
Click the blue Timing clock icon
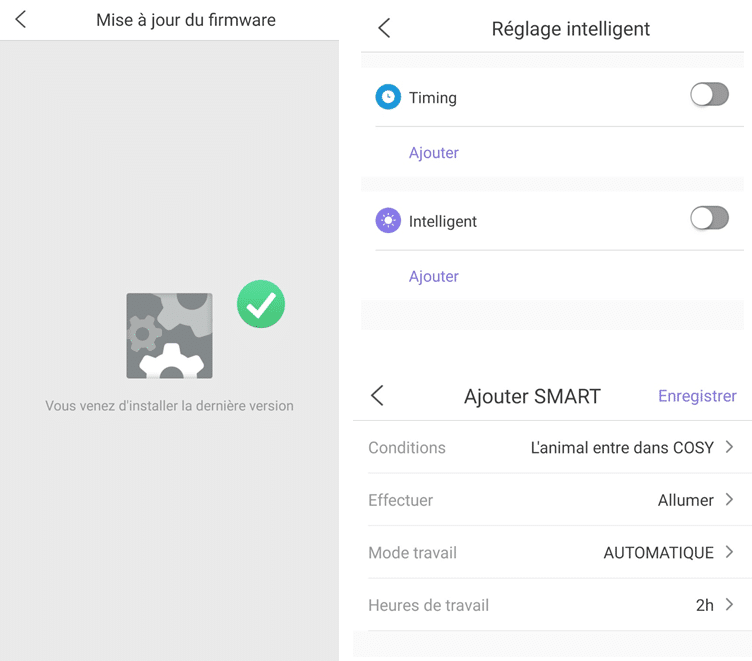tap(388, 97)
